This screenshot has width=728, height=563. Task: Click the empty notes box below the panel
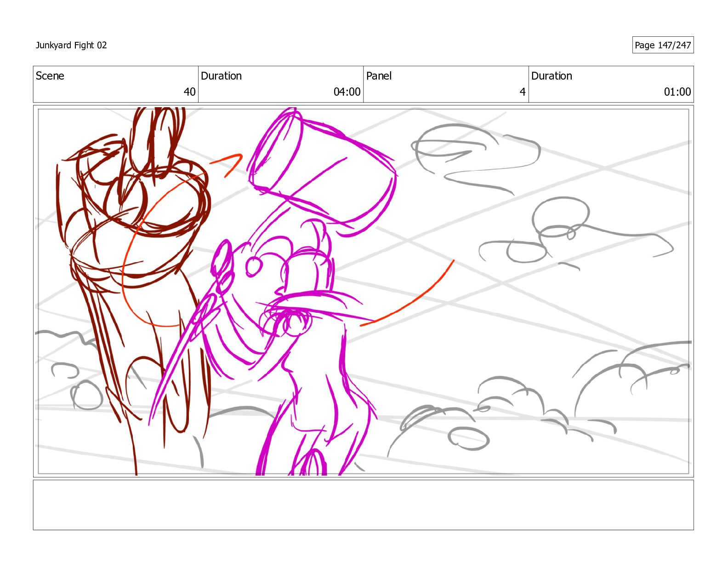click(x=363, y=505)
